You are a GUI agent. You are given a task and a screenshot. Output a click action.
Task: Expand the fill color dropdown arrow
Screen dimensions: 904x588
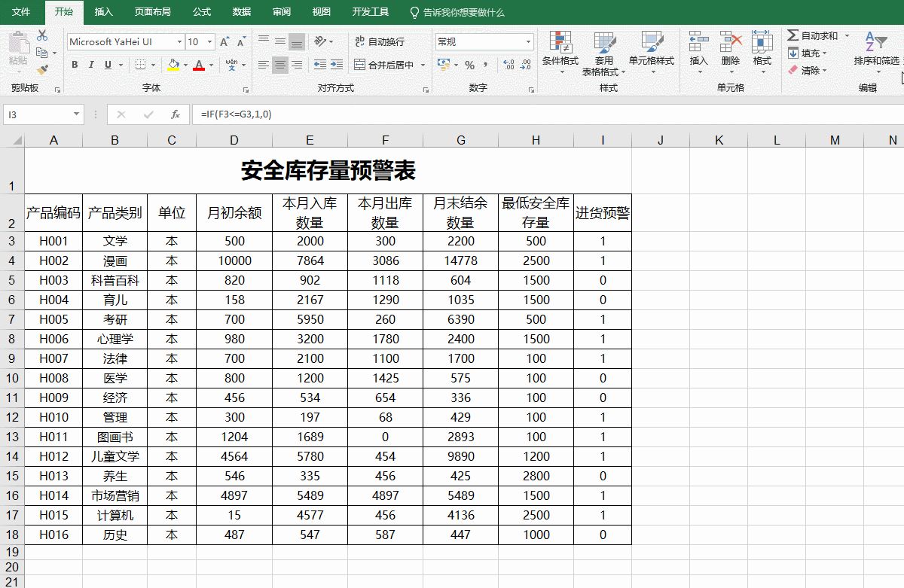pos(185,66)
